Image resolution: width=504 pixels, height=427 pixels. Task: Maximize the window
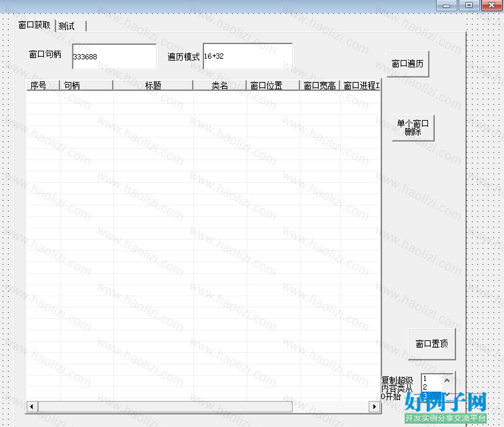[x=469, y=5]
